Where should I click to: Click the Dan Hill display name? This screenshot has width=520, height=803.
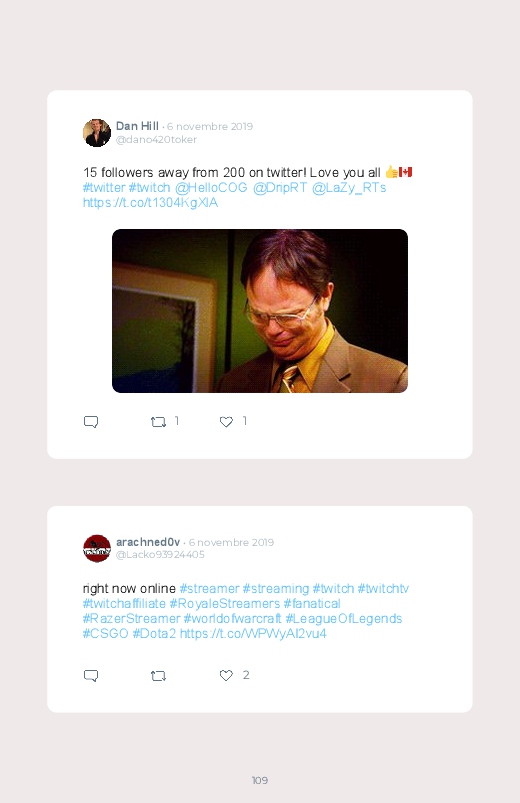pyautogui.click(x=137, y=126)
